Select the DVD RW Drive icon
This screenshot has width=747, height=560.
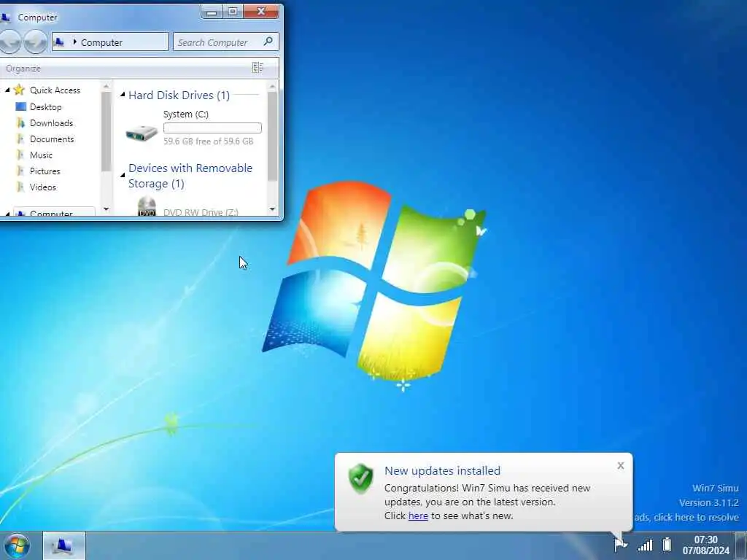click(x=147, y=206)
